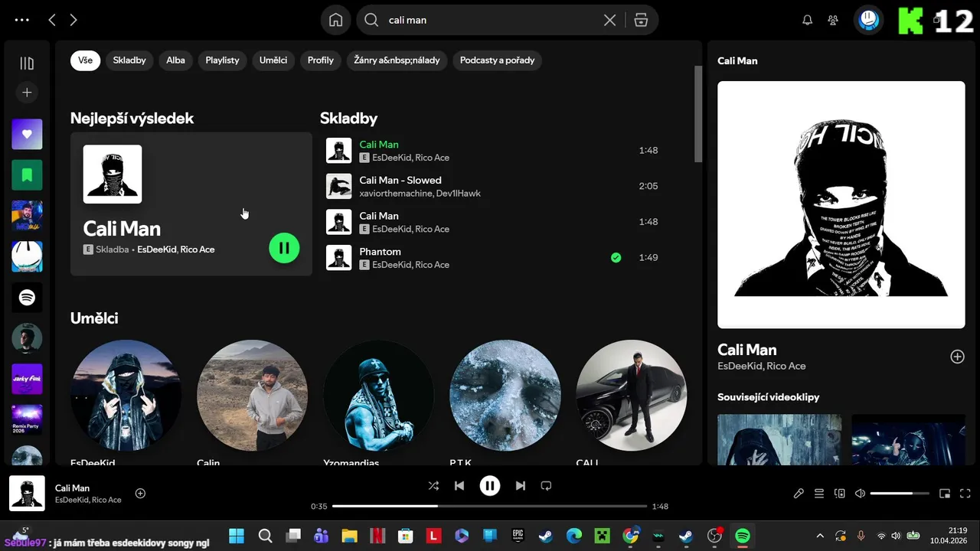Open the Skladby section heading
The image size is (980, 551).
pos(348,119)
